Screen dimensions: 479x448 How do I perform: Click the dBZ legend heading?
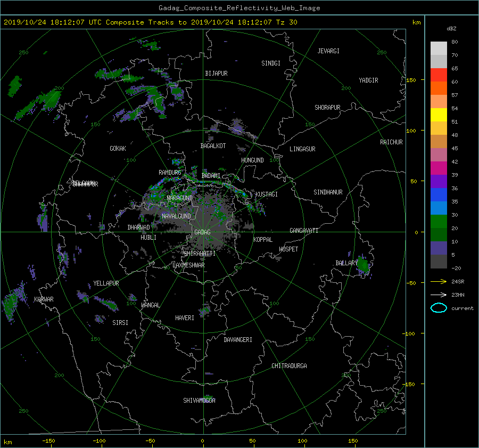(451, 28)
